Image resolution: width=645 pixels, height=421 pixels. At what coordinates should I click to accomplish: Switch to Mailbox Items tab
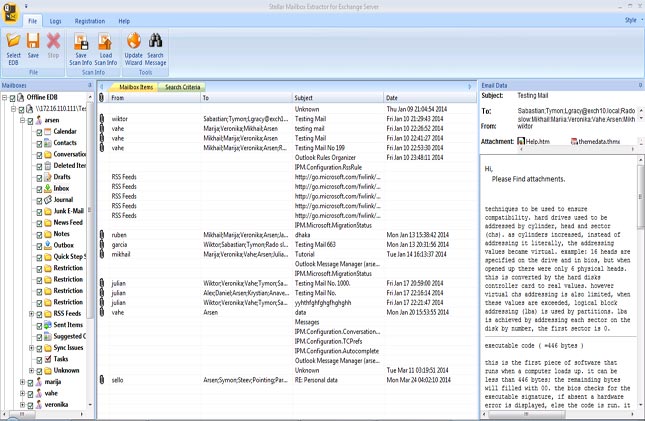click(x=136, y=87)
